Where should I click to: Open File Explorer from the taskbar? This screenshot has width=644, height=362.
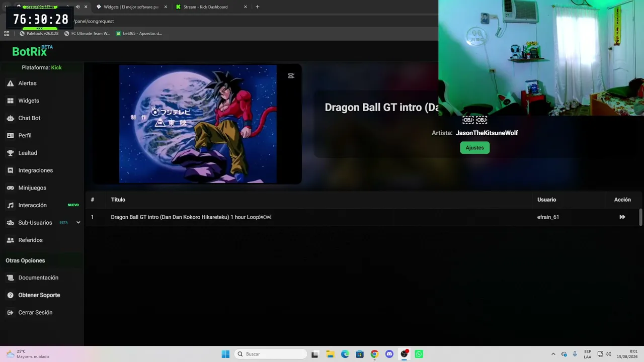click(x=330, y=354)
